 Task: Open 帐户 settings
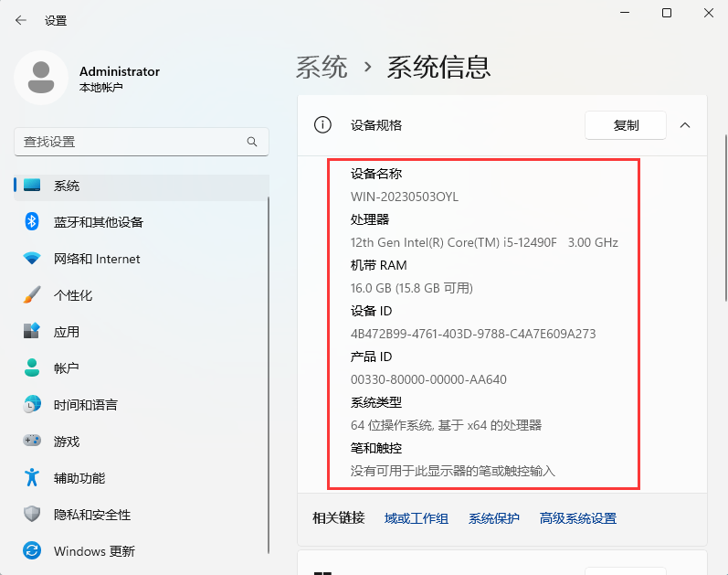click(x=142, y=368)
